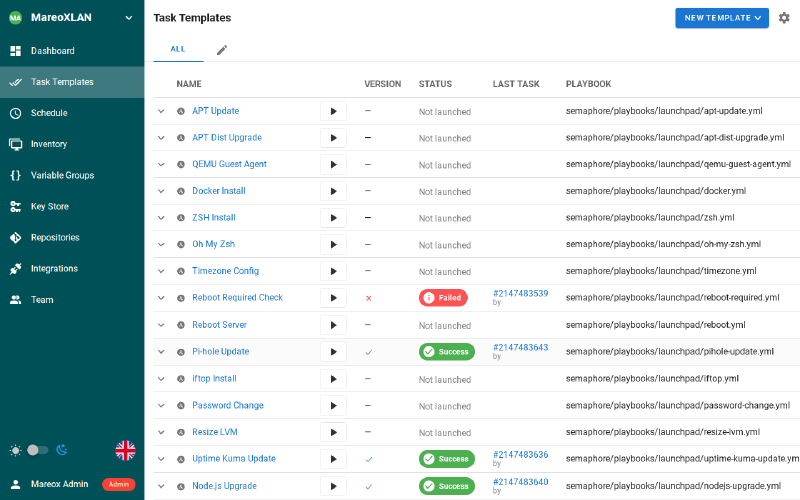Launch the Uptime Kuma Update play button
This screenshot has height=500, width=800.
click(x=333, y=459)
